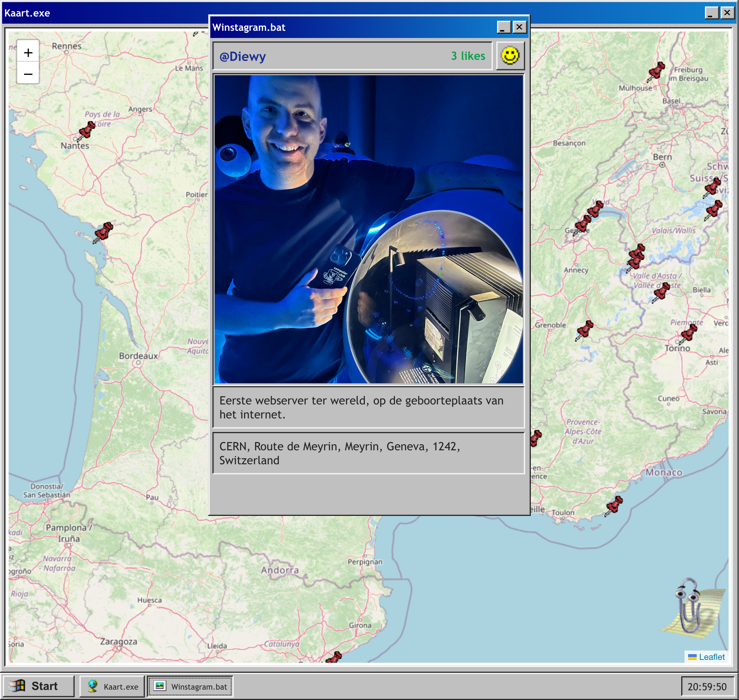Open the @Diewy profile link
Image resolution: width=739 pixels, height=700 pixels.
click(243, 56)
